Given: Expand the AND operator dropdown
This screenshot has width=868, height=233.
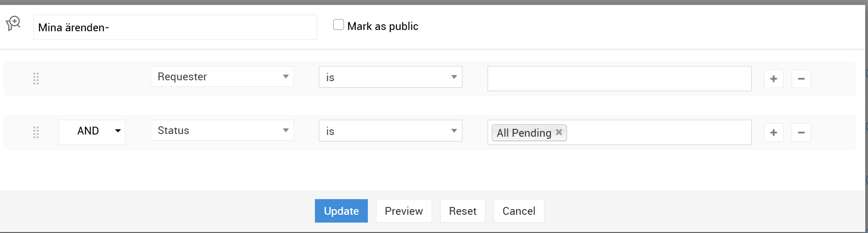Looking at the screenshot, I should point(92,131).
